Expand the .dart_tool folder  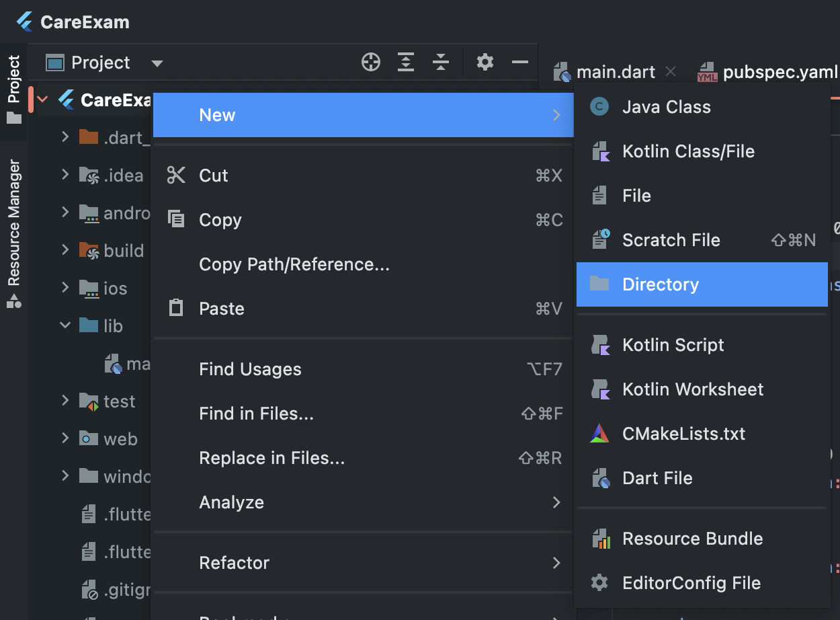click(65, 137)
